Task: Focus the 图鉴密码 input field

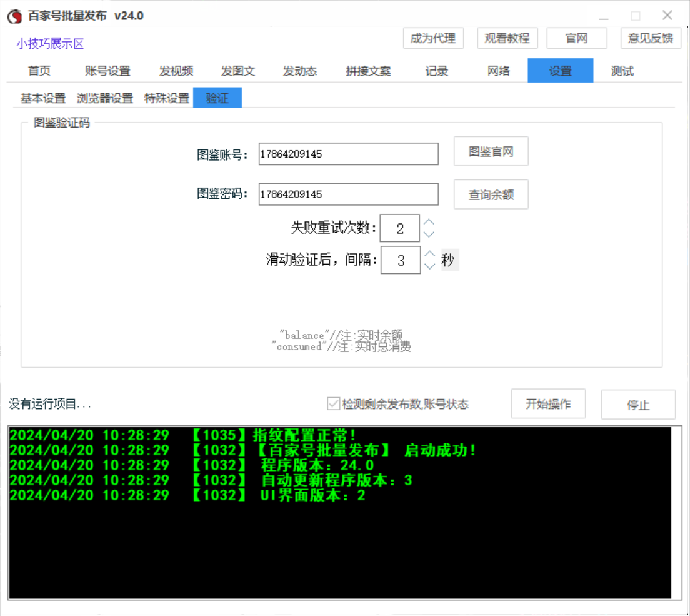Action: (349, 194)
